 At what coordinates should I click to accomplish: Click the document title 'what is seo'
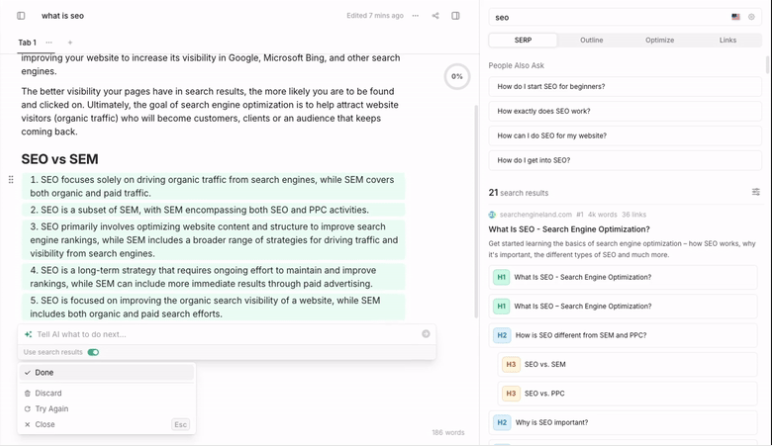pos(63,16)
